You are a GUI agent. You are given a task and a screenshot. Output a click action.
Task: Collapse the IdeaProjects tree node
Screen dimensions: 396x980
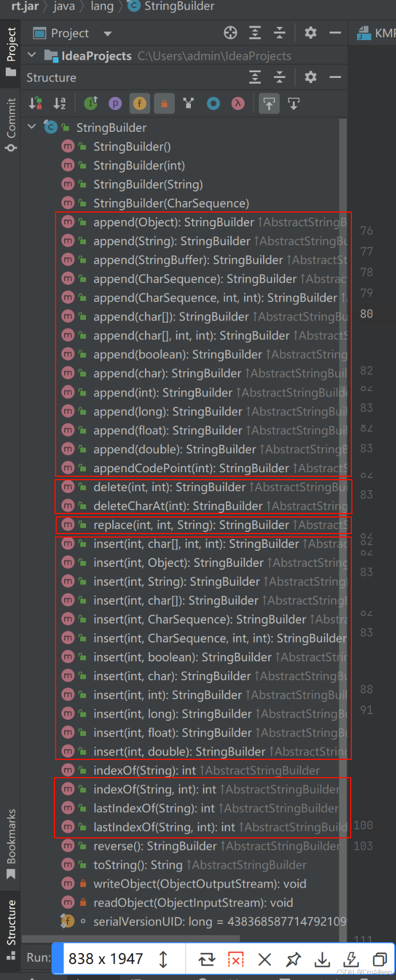32,55
